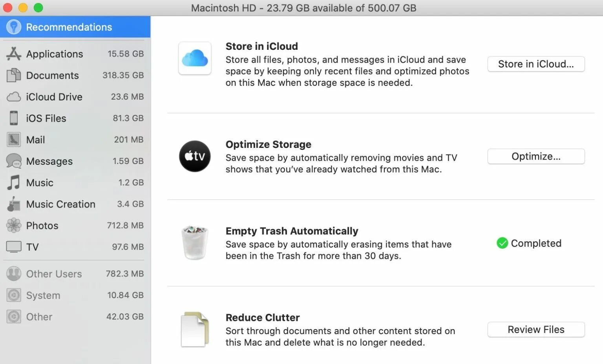Screen dimensions: 603x364
Task: Click the Trash can icon
Action: coord(195,243)
